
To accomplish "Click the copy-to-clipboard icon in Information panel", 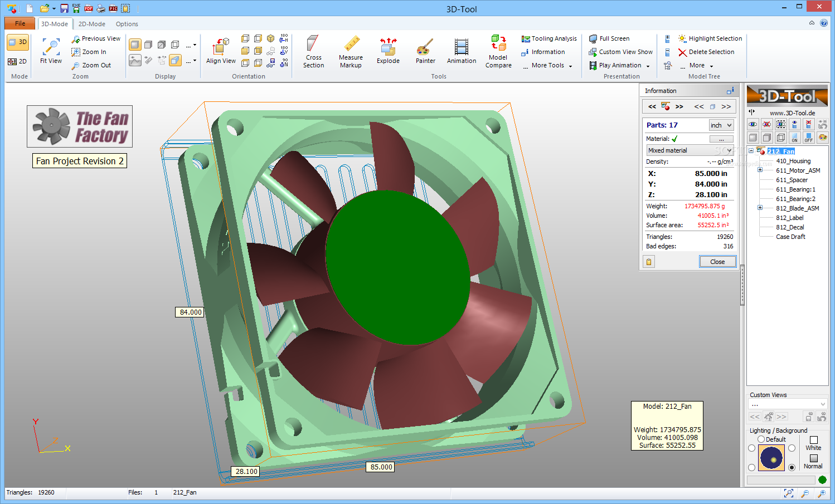I will [x=649, y=262].
